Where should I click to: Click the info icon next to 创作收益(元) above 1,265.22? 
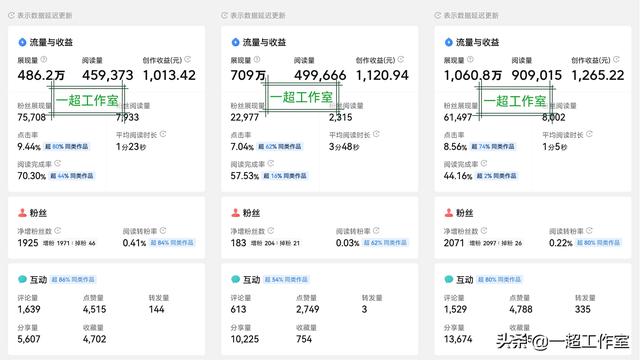[x=616, y=59]
